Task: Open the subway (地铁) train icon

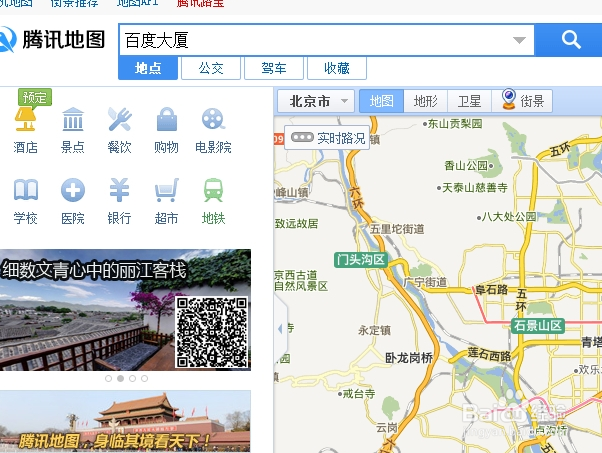Action: click(213, 190)
